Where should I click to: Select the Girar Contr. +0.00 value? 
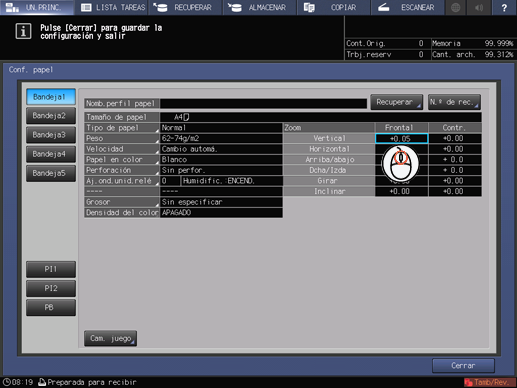tap(455, 181)
